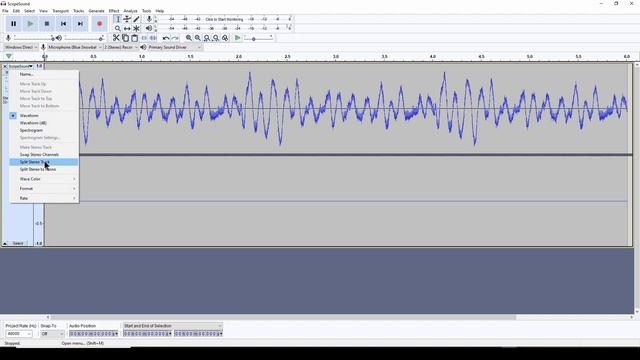Viewport: 640px width, 360px height.
Task: Click the Fit Selection zoom icon
Action: point(207,38)
